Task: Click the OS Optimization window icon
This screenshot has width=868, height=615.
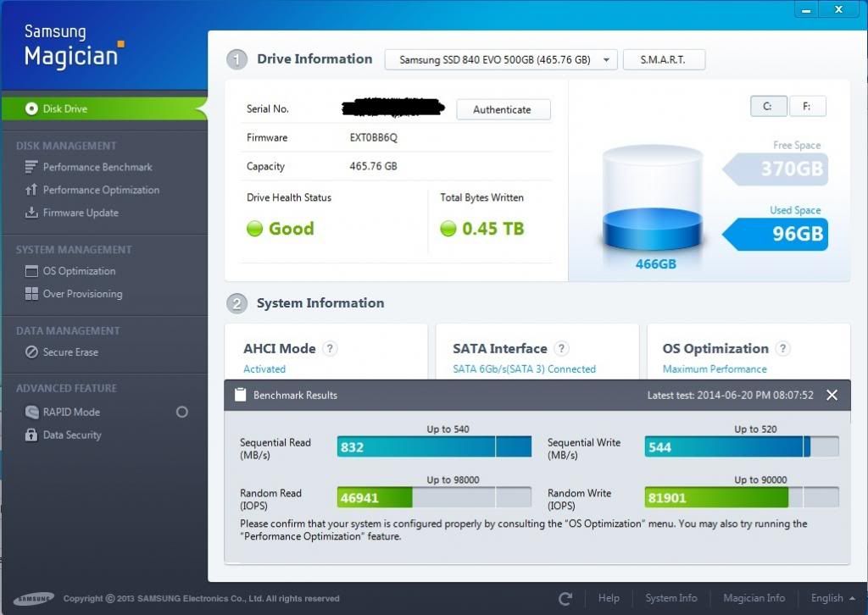Action: [31, 271]
